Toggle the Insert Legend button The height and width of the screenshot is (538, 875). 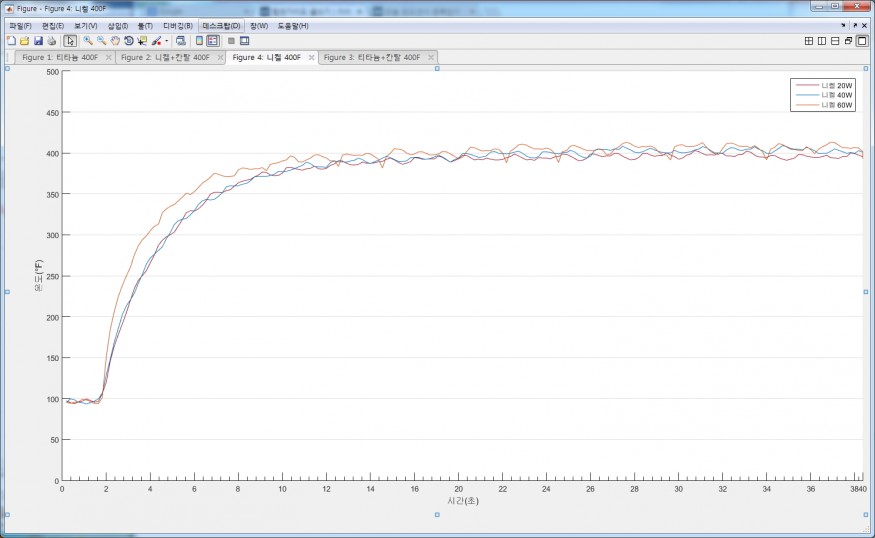coord(213,41)
